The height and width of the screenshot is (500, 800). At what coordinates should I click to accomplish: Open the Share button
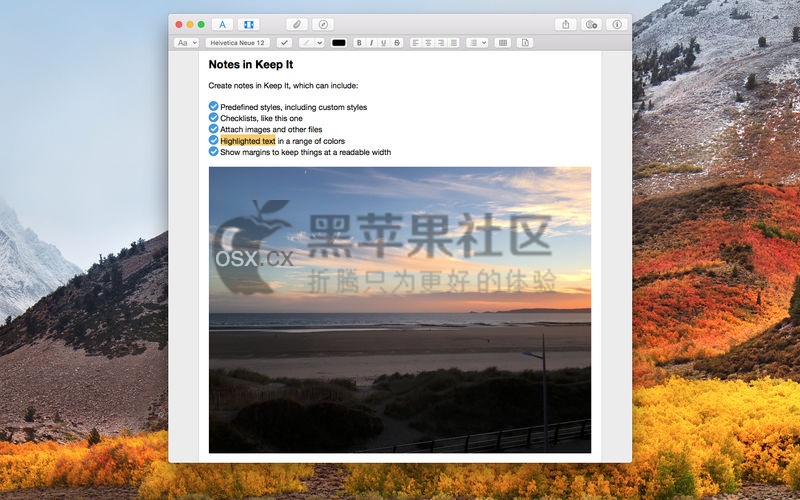point(565,24)
